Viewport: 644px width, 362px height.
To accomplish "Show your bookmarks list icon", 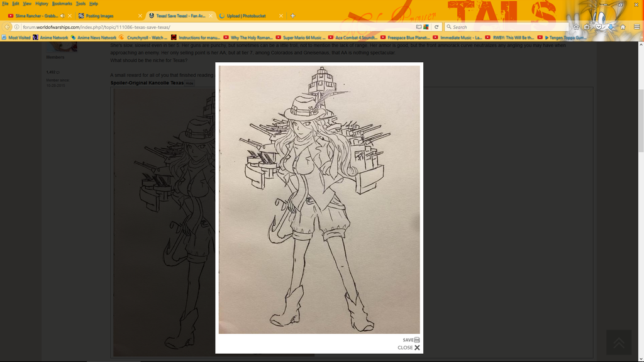I will coord(587,27).
